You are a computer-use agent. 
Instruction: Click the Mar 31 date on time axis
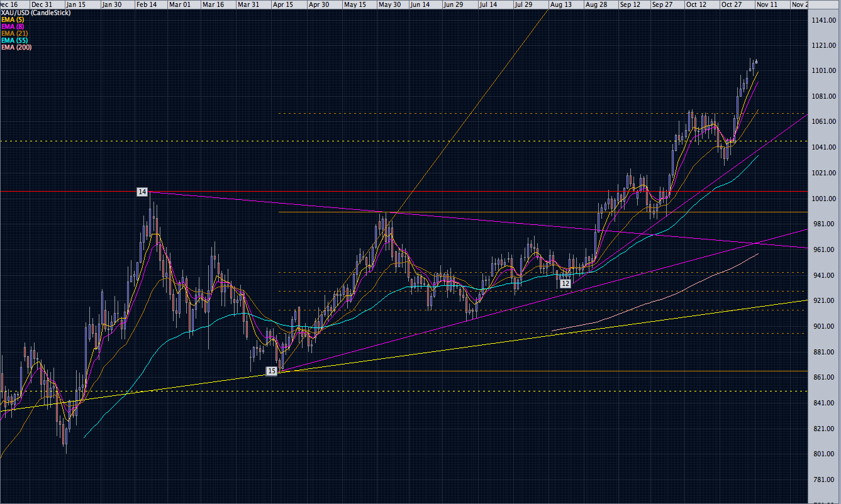(x=249, y=4)
